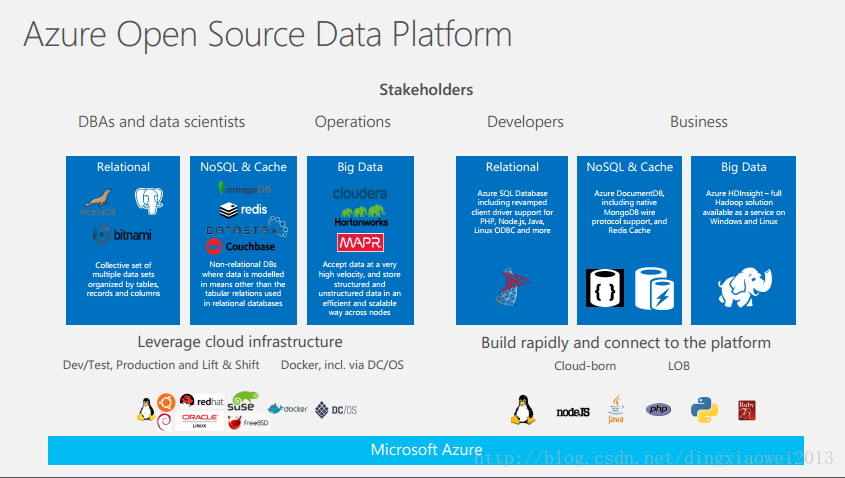Select the redis logo
The height and width of the screenshot is (478, 845).
[244, 209]
